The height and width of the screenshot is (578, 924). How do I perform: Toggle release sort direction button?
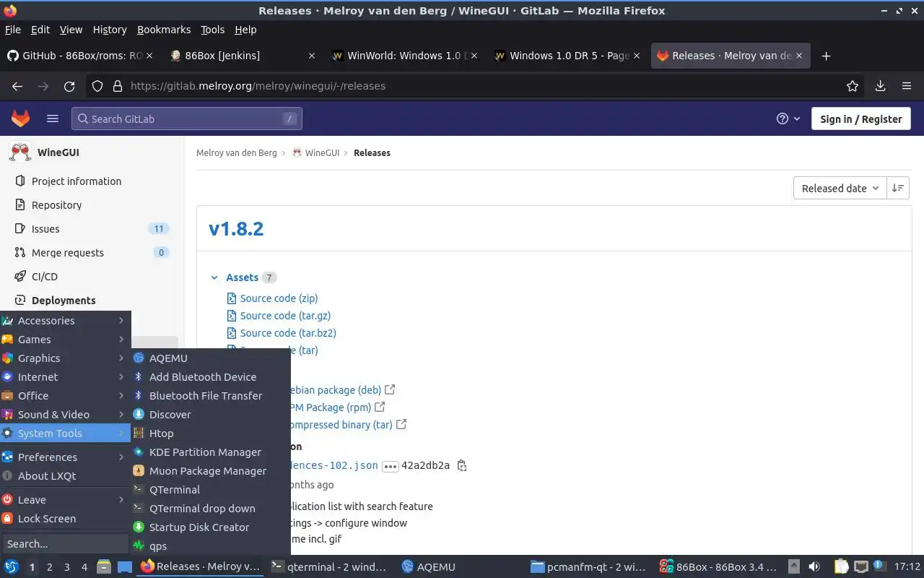[x=898, y=188]
